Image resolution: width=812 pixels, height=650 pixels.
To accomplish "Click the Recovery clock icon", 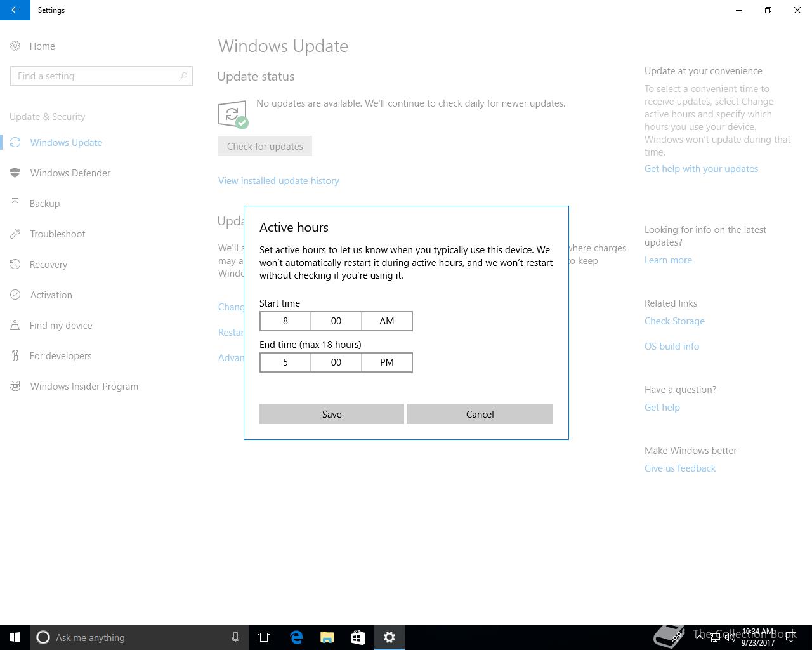I will 15,264.
